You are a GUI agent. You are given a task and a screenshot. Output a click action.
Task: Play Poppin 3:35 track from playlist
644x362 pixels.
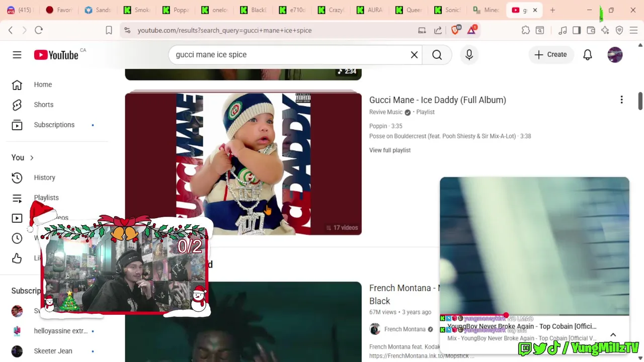click(386, 126)
